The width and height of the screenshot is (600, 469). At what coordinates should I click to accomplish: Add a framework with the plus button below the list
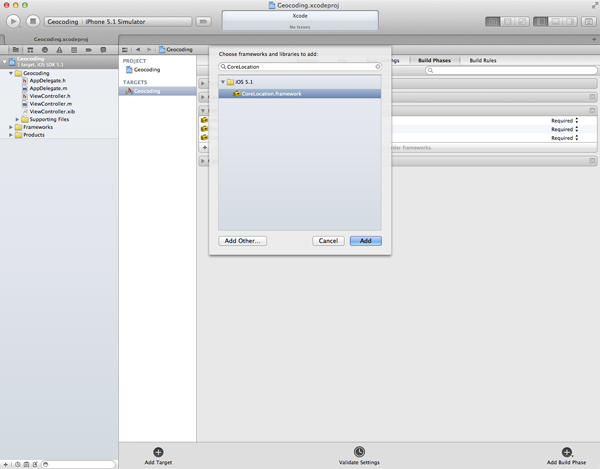(x=205, y=147)
